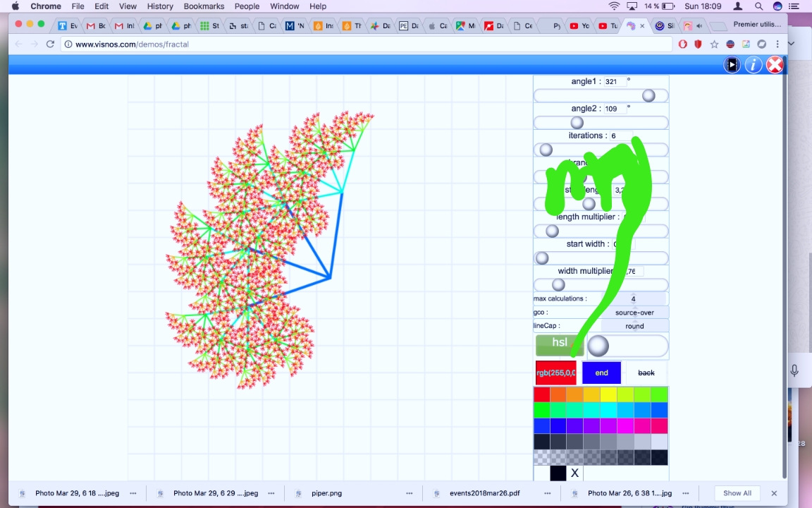Click the angle1 value input field

click(x=612, y=82)
